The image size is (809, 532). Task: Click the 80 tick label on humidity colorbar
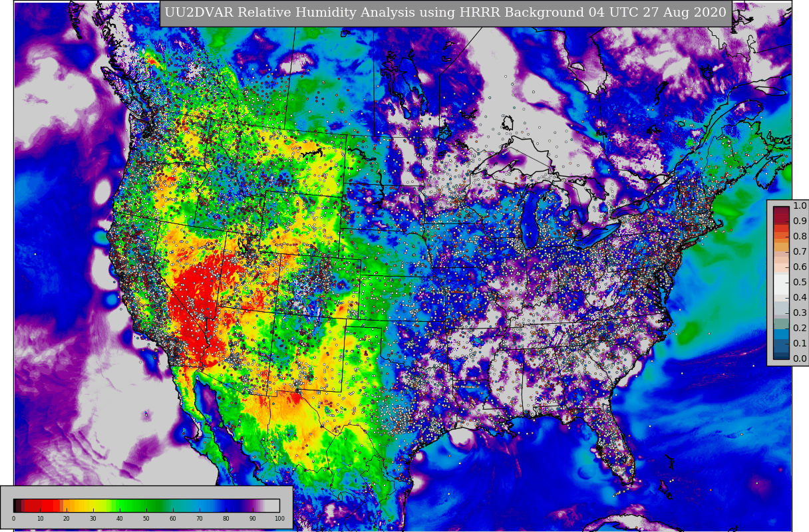tap(226, 519)
